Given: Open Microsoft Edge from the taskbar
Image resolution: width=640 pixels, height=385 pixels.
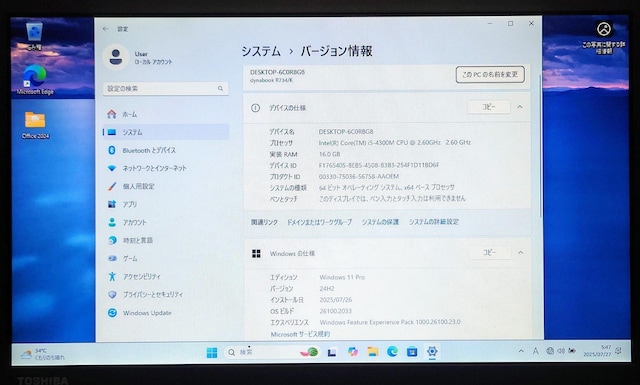Looking at the screenshot, I should pos(392,351).
